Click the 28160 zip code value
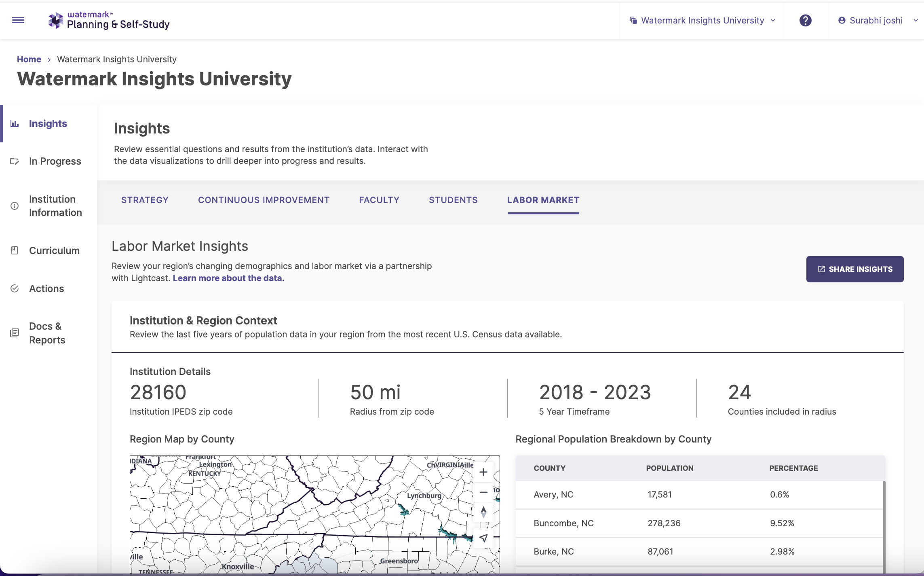The width and height of the screenshot is (924, 576). coord(158,392)
